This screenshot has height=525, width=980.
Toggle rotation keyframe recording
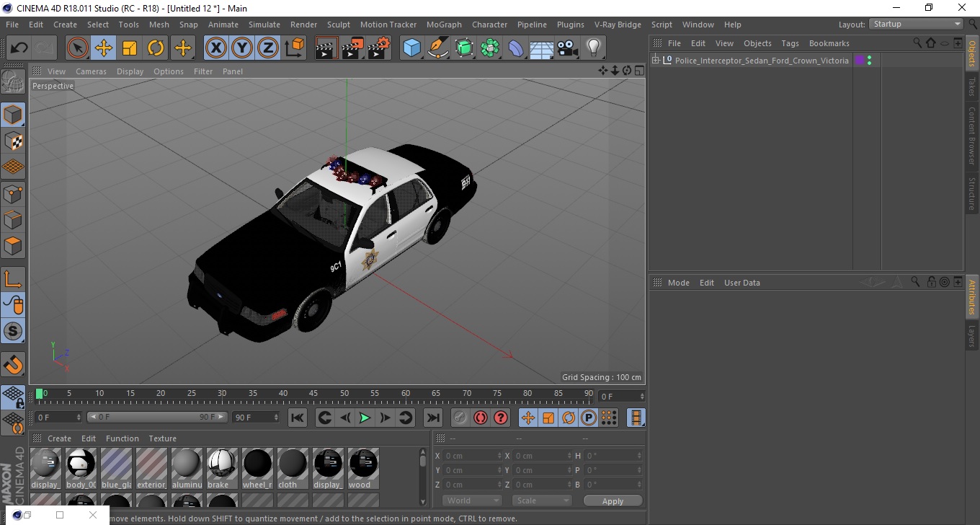(569, 418)
